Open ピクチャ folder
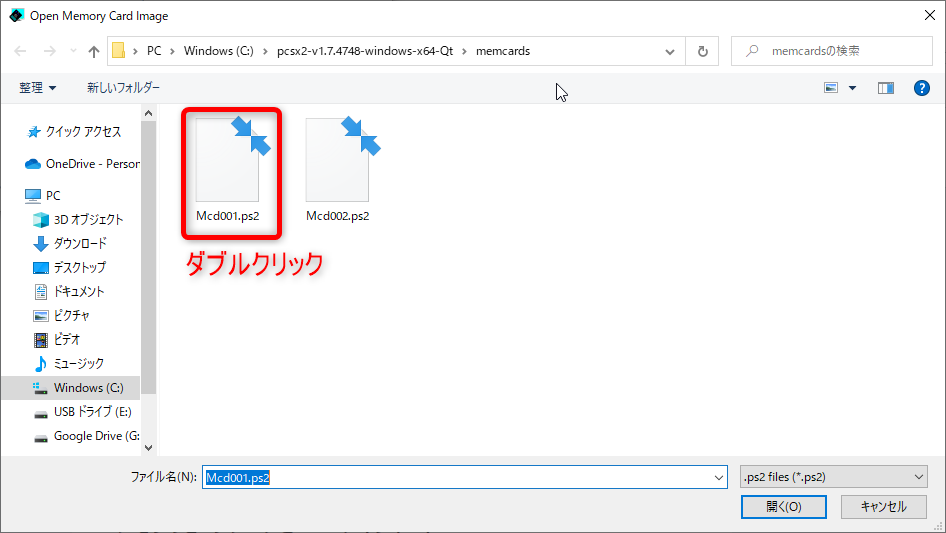 pos(62,316)
